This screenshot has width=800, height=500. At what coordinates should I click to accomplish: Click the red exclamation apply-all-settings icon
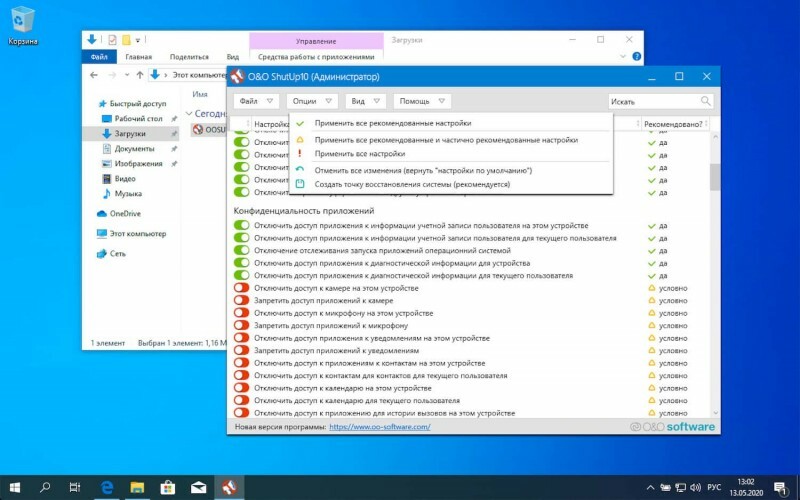(300, 154)
